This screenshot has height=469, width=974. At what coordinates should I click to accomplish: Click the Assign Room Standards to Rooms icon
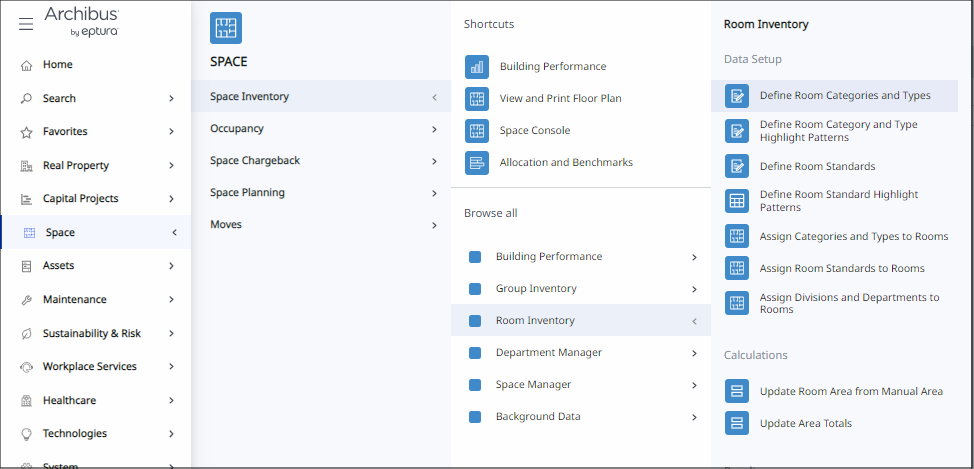(x=737, y=268)
